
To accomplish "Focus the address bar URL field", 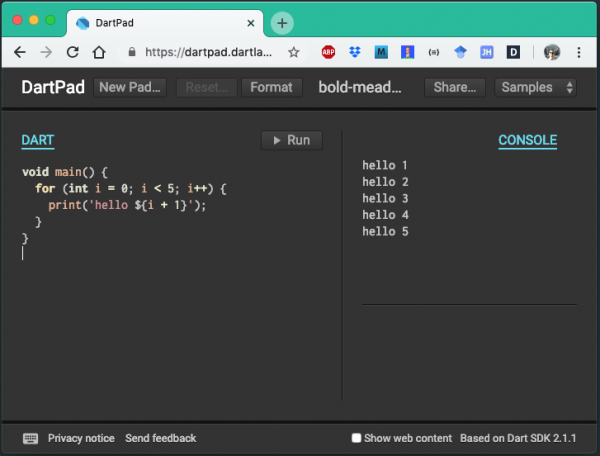I will [x=209, y=52].
